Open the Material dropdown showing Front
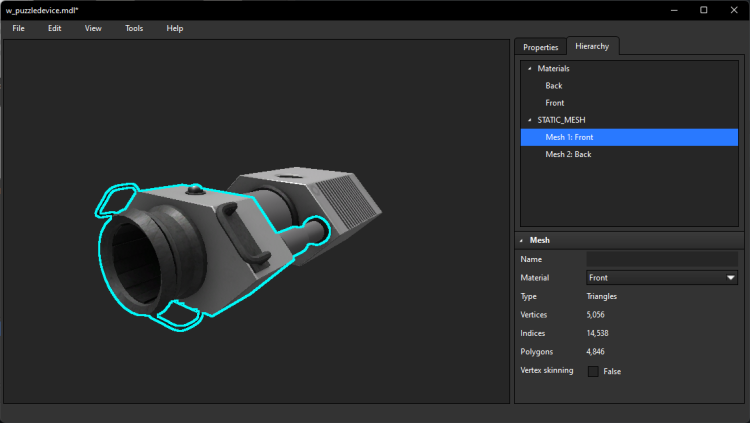This screenshot has height=423, width=750. [661, 278]
